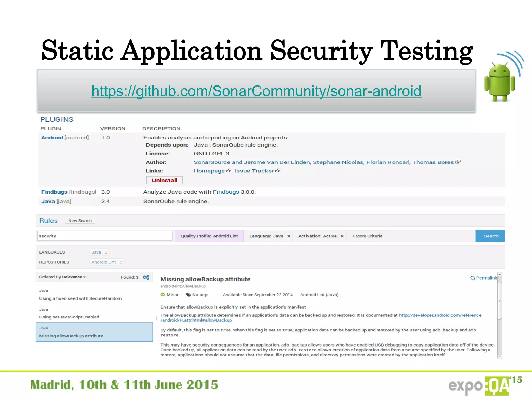Click external link icon after author names

[x=458, y=162]
